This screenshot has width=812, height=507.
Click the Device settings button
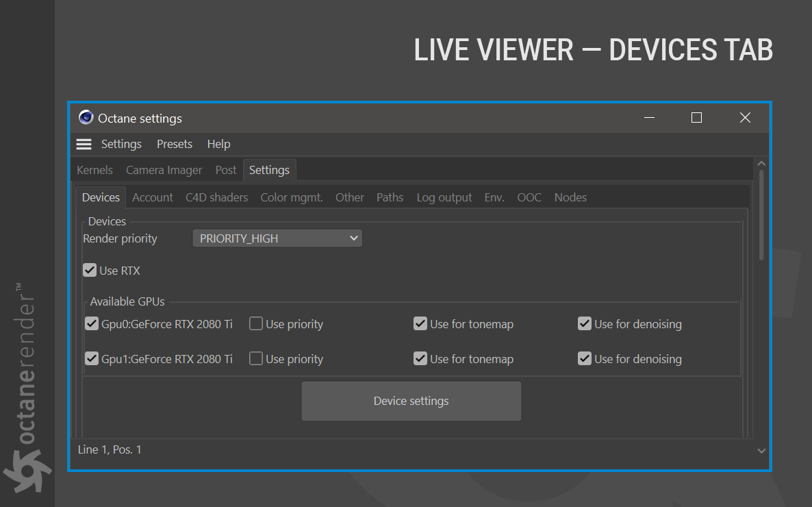(x=411, y=401)
